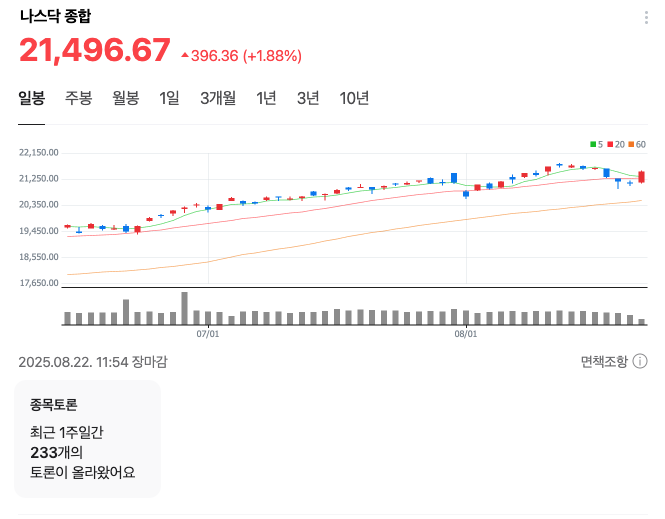Click the latest red candlestick at chart end

(x=641, y=177)
